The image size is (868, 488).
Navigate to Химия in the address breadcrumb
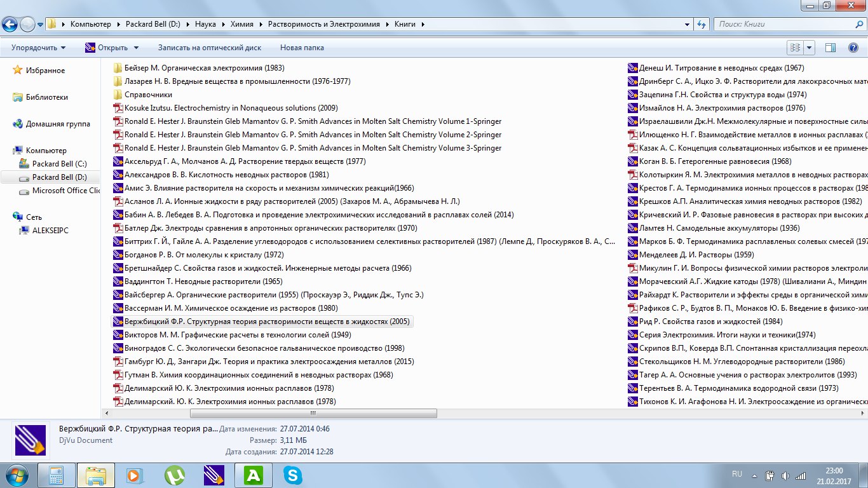tap(242, 24)
